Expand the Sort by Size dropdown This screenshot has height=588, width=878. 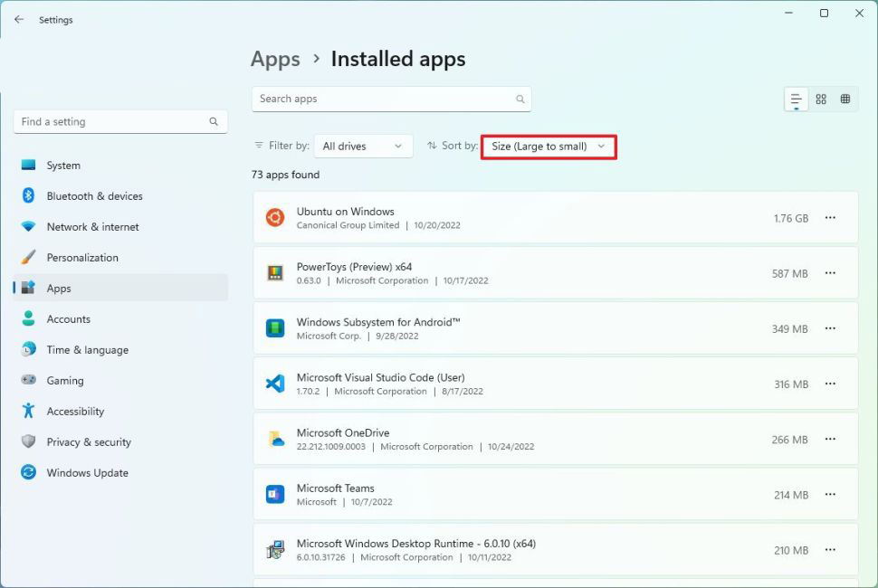tap(548, 146)
